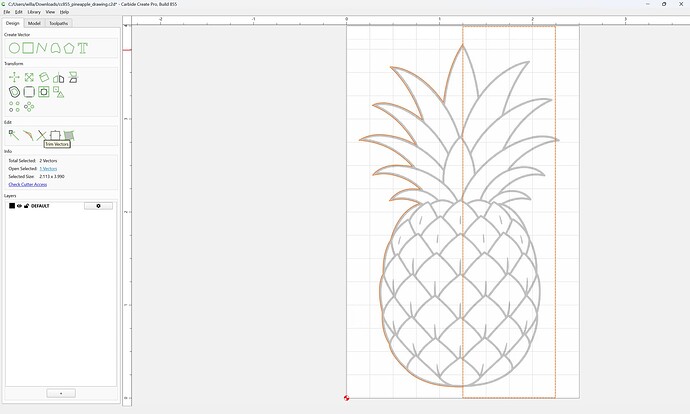
Task: Activate the Move transform tool
Action: coord(14,77)
